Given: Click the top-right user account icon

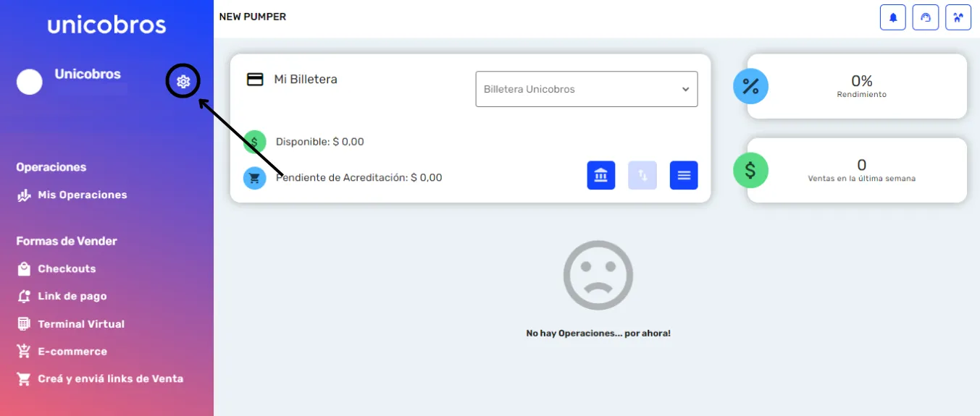Looking at the screenshot, I should click(x=958, y=17).
